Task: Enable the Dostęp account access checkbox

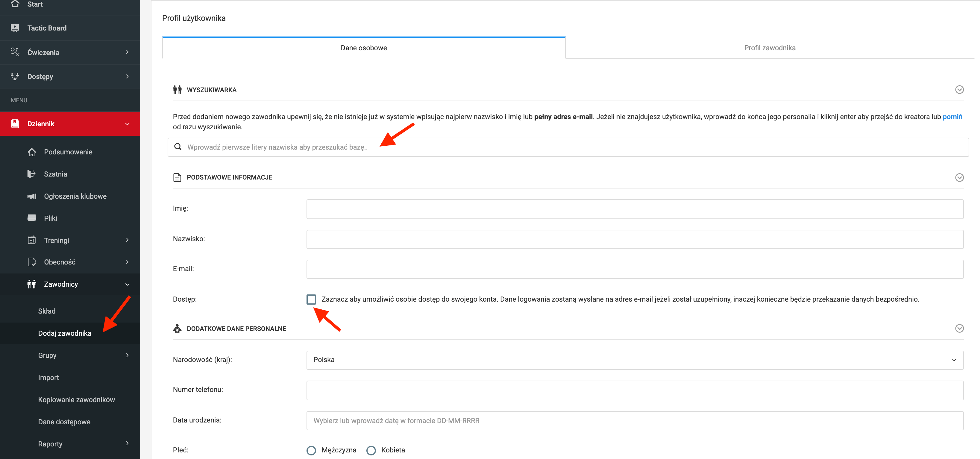Action: 311,299
